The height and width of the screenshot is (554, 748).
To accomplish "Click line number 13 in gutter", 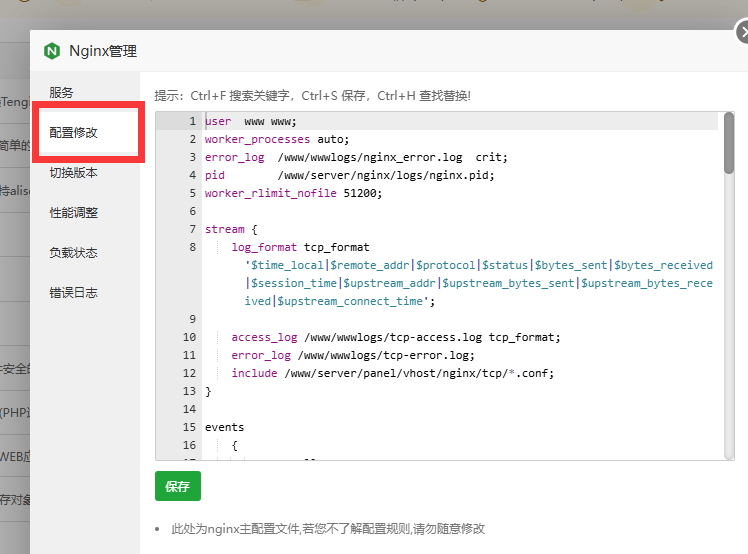I will (x=189, y=391).
